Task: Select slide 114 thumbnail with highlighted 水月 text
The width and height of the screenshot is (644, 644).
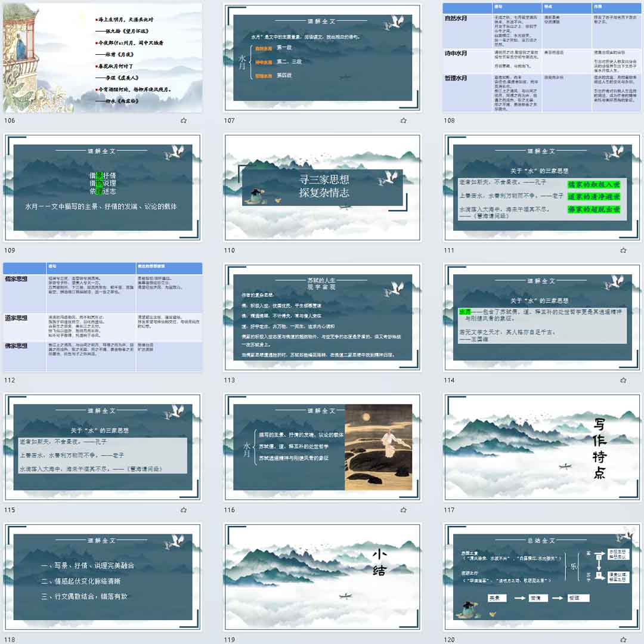Action: coord(542,317)
